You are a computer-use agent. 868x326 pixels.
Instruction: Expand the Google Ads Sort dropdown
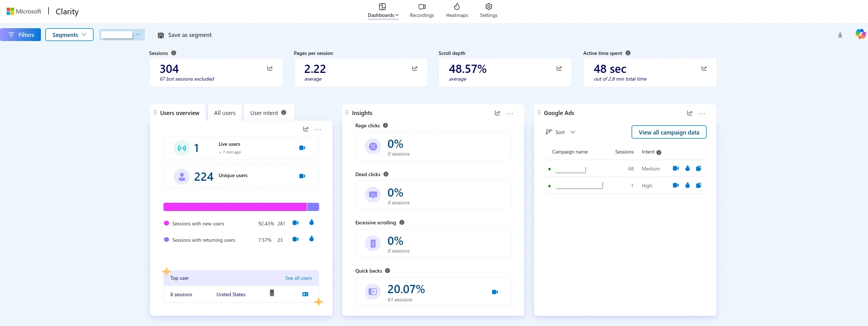(x=561, y=132)
